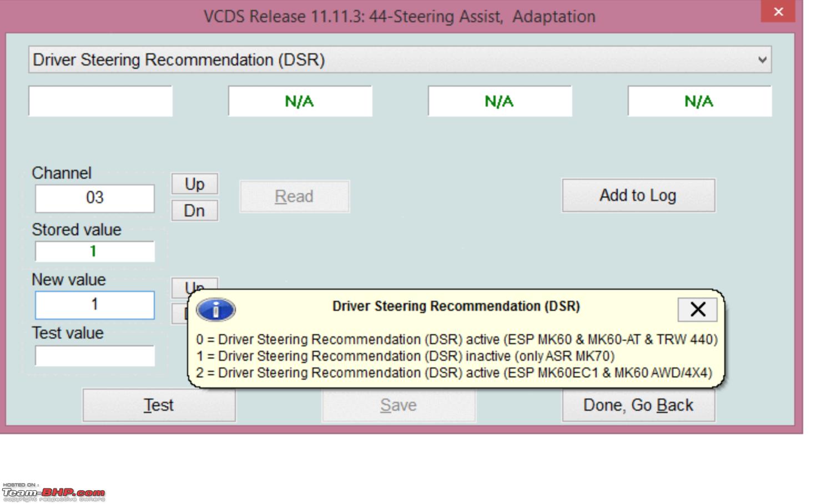The width and height of the screenshot is (817, 504).
Task: Click the New value label
Action: [x=69, y=280]
